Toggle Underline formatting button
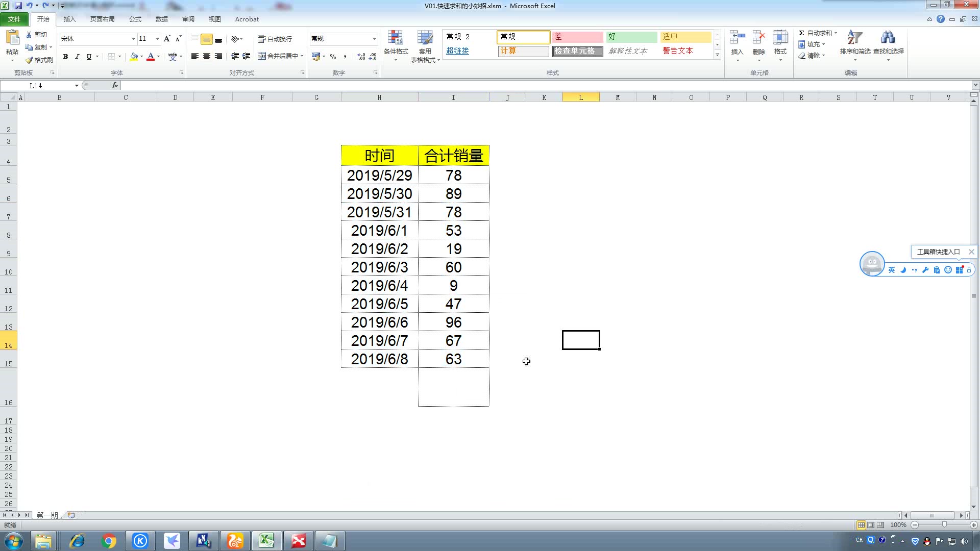980x551 pixels. [87, 57]
